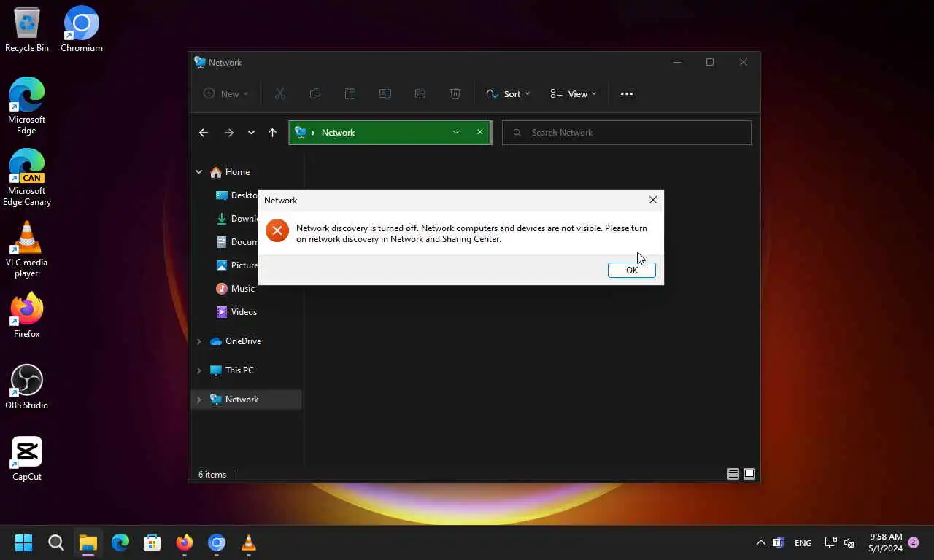934x560 pixels.
Task: Go up one level arrow
Action: tap(272, 133)
